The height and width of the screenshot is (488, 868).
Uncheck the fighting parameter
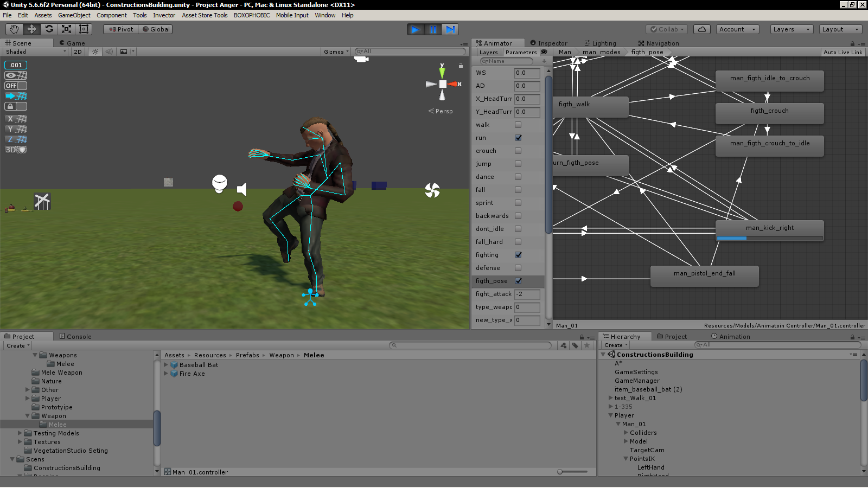518,255
